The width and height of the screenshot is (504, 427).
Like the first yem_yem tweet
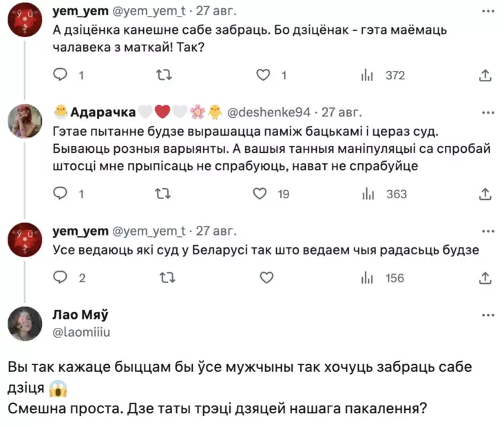262,76
